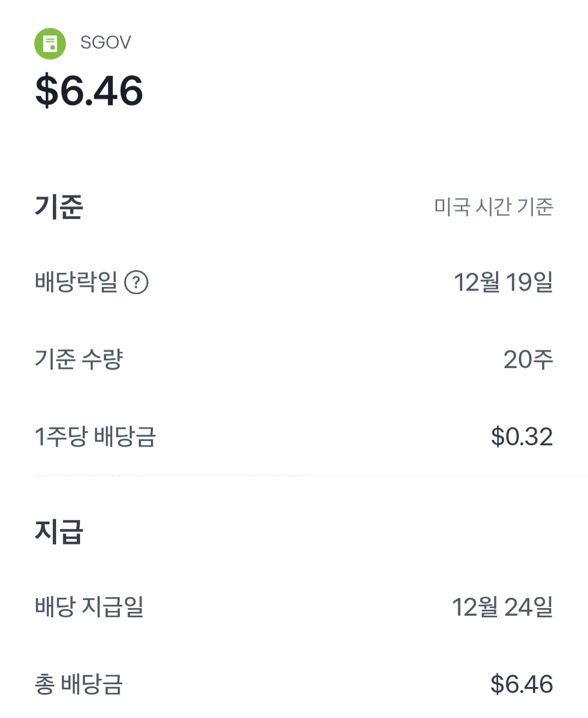Tap the white receipt glyph inside SGOV logo
Image resolution: width=588 pixels, height=718 pixels.
pos(50,44)
